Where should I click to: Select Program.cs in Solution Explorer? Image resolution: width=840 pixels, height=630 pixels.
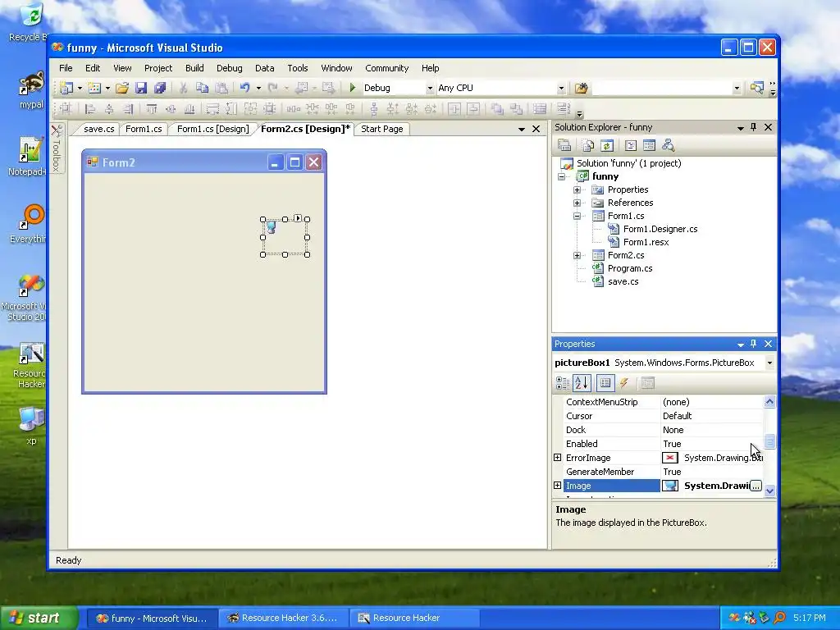[x=629, y=268]
